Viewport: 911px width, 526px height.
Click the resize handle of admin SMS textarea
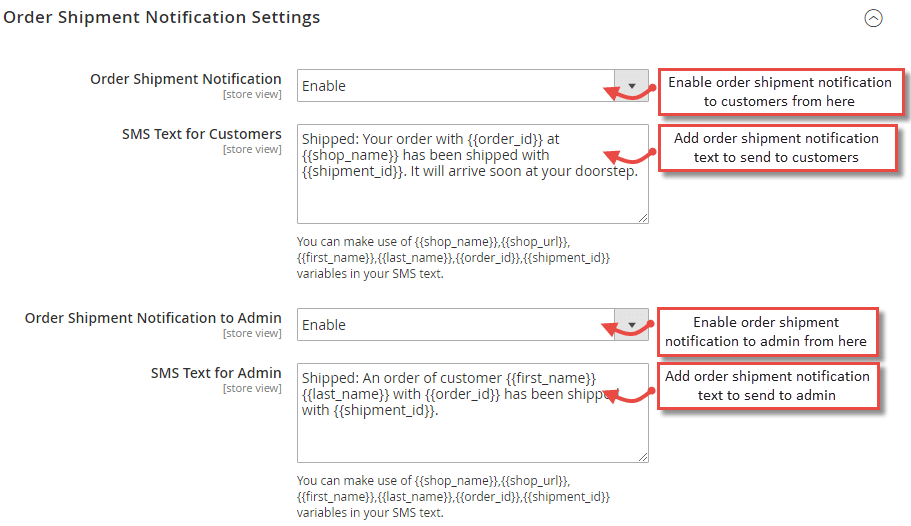pos(643,457)
